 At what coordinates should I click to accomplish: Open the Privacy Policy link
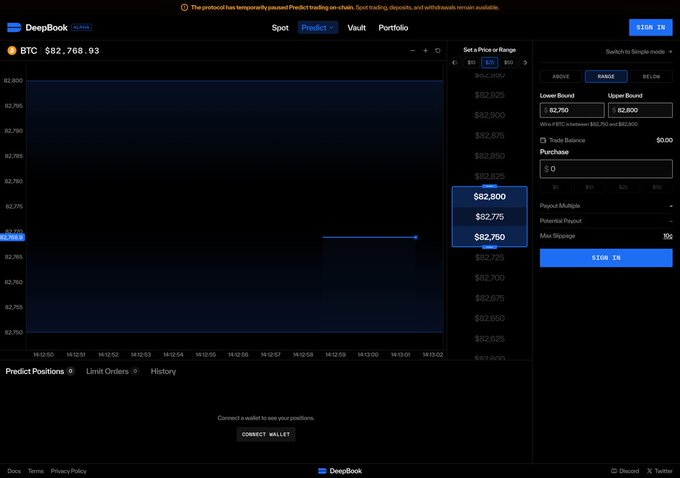pos(69,471)
